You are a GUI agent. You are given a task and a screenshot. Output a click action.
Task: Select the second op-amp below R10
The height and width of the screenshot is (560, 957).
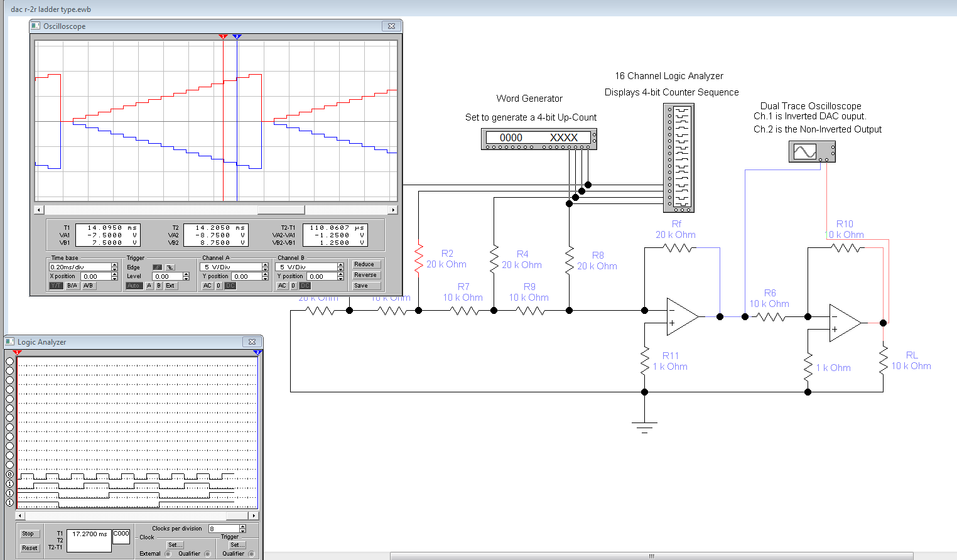[845, 323]
